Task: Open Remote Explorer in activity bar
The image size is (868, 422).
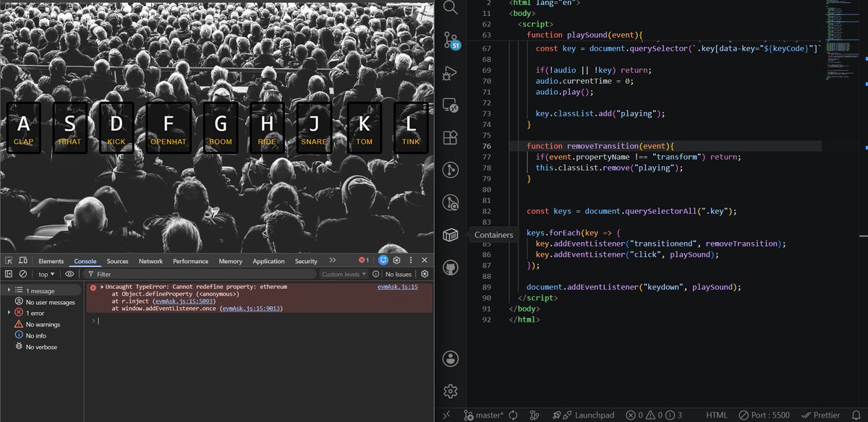Action: pyautogui.click(x=450, y=105)
